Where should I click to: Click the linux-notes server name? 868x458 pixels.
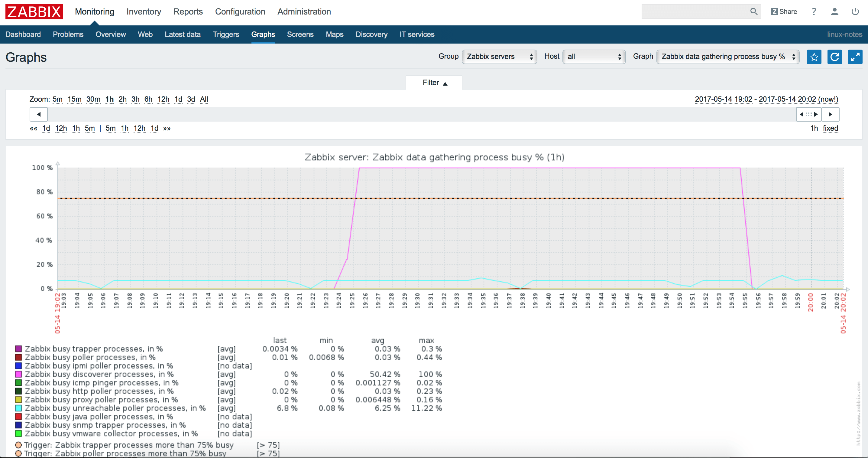tap(844, 34)
